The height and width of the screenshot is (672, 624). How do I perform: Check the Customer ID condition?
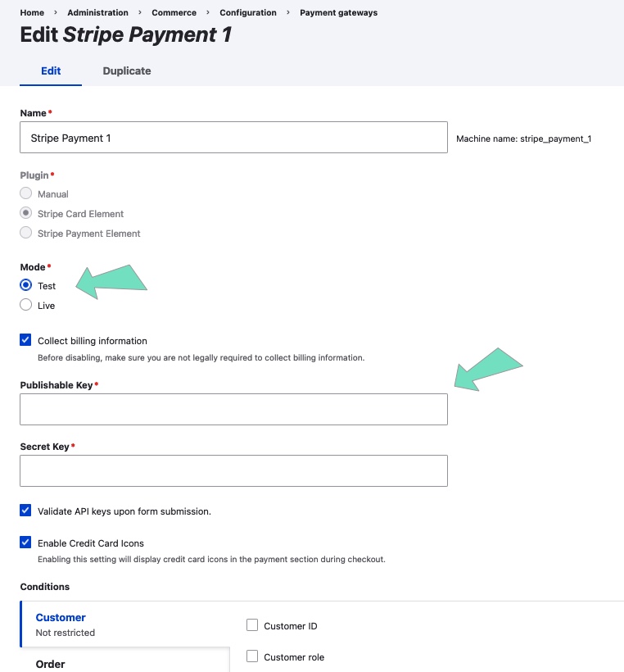click(x=252, y=625)
